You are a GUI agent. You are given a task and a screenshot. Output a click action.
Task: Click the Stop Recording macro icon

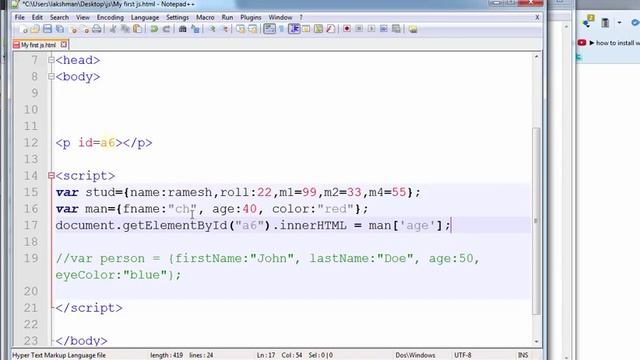coord(359,29)
